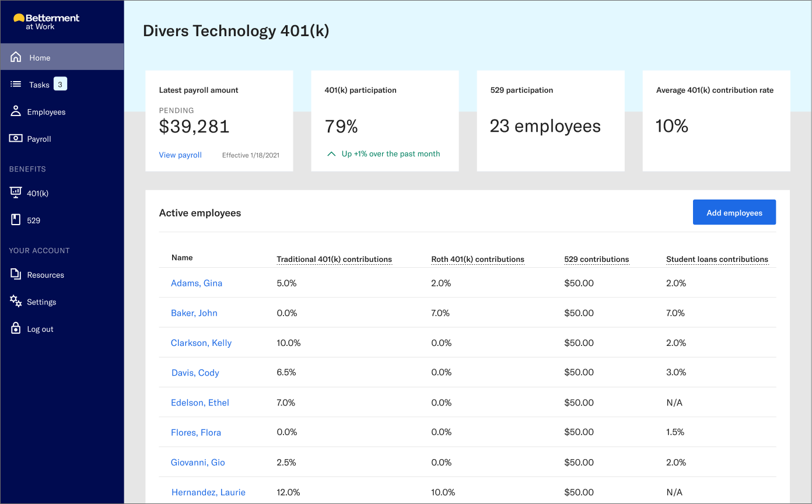
Task: Open employee Baker, John
Action: 194,313
